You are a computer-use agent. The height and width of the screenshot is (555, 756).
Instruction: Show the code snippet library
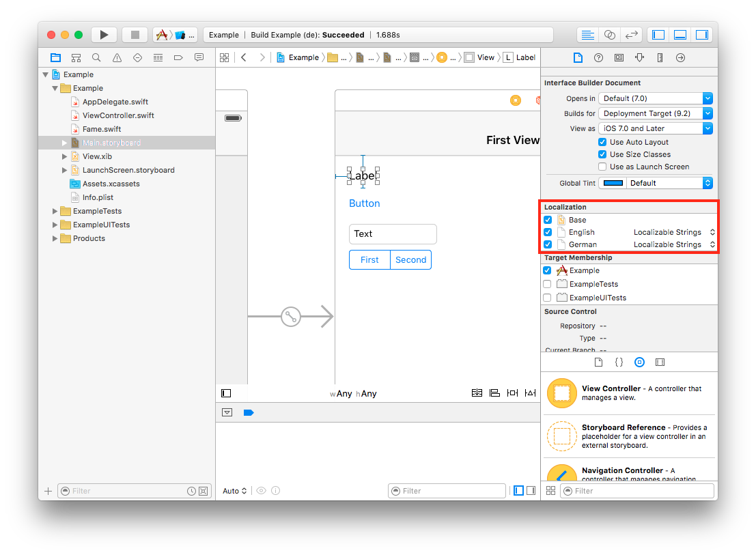tap(619, 362)
